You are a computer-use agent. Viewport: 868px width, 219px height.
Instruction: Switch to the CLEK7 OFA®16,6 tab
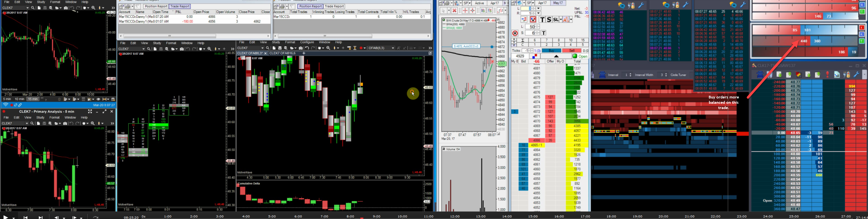(x=282, y=53)
